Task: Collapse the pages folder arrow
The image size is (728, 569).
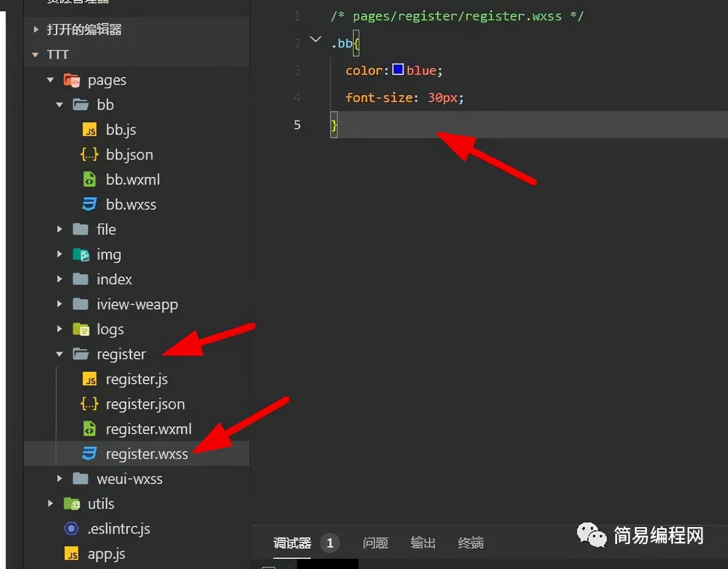Action: click(50, 80)
